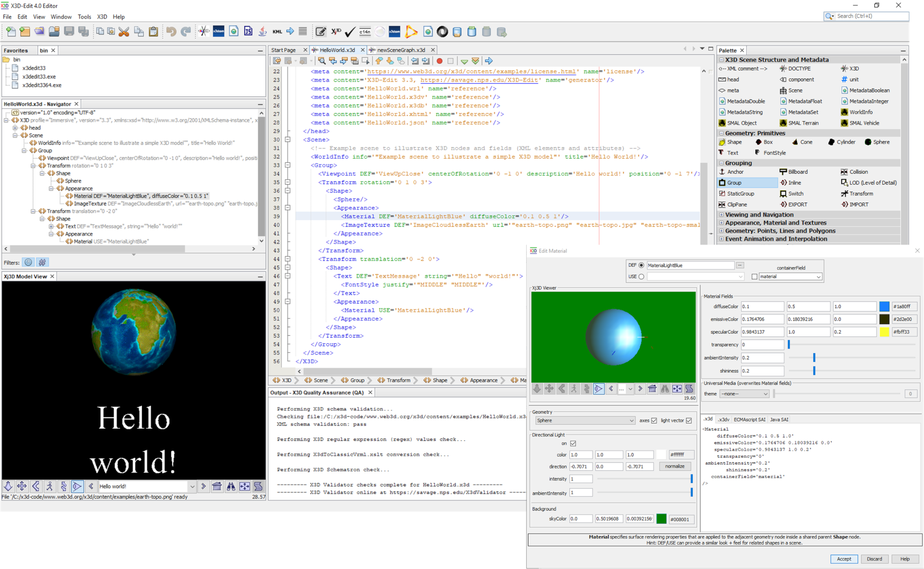Click the validation checkmark toolbar icon
The height and width of the screenshot is (569, 924).
coord(350,32)
